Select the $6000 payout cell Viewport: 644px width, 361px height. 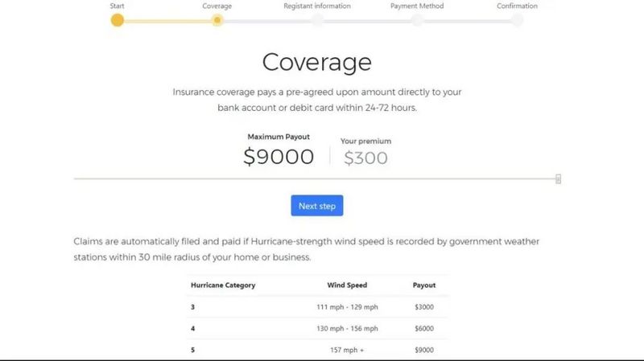(x=424, y=329)
